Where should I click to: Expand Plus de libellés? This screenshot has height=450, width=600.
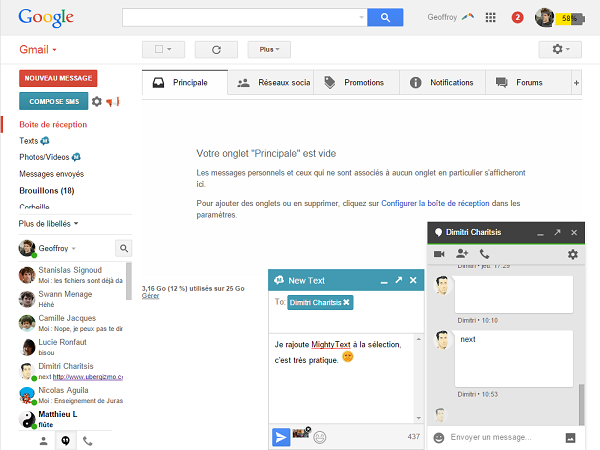[x=48, y=223]
